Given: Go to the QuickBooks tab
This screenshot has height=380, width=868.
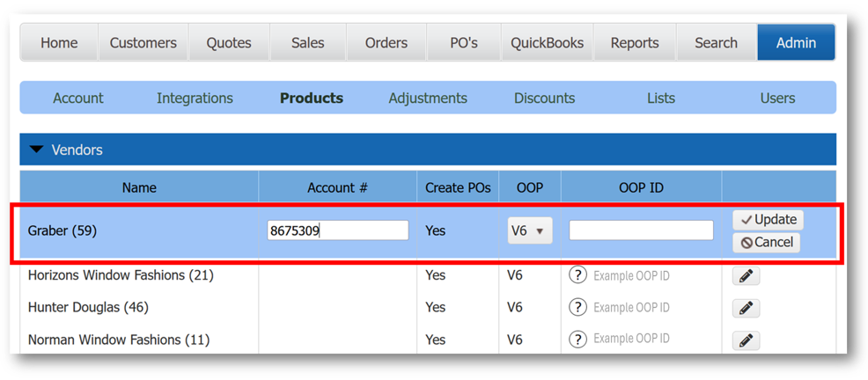Looking at the screenshot, I should click(547, 42).
